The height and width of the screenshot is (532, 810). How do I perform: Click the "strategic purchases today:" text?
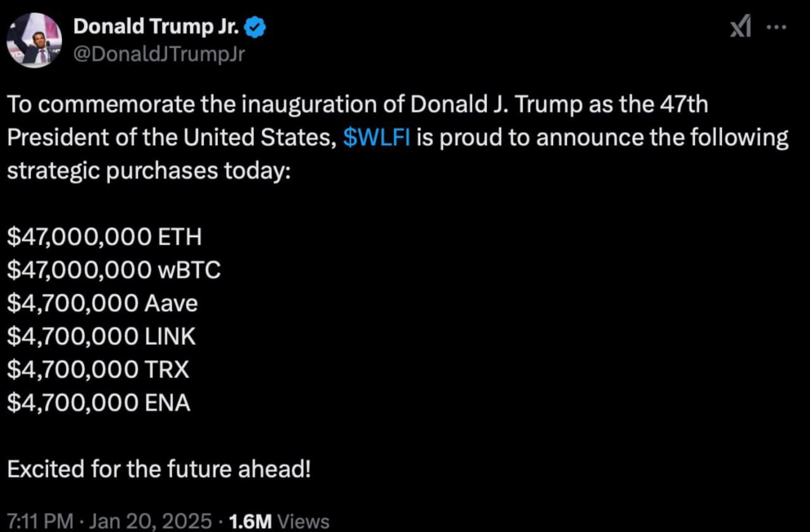[x=147, y=171]
